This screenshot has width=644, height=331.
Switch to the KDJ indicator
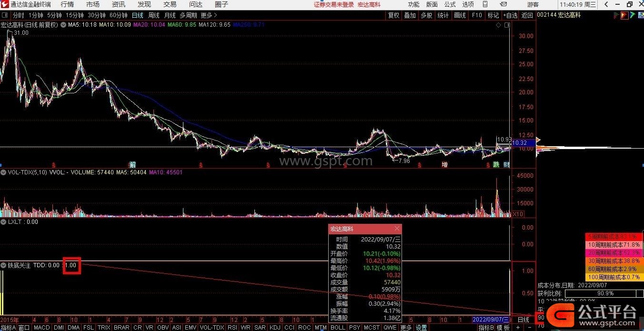(x=275, y=328)
